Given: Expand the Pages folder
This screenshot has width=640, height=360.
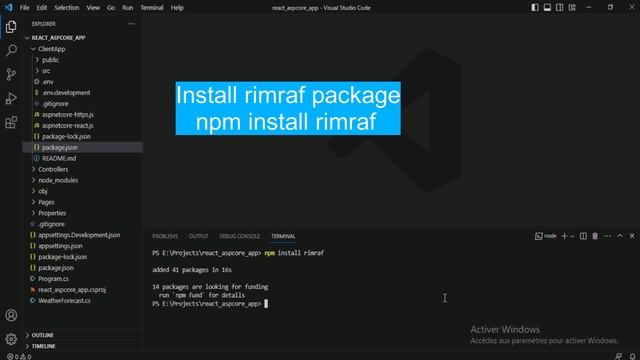Looking at the screenshot, I should click(x=82, y=202).
